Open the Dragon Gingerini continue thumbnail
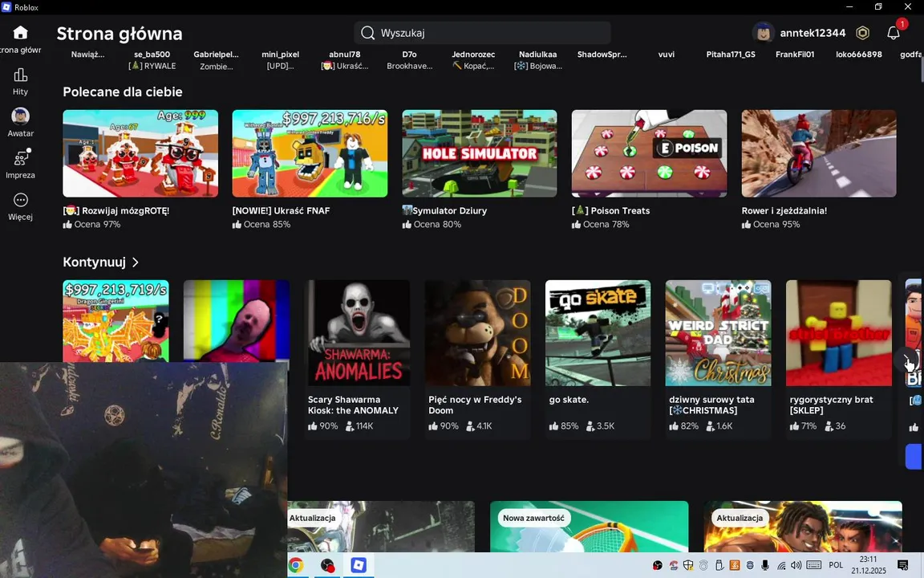This screenshot has width=924, height=578. 115,321
